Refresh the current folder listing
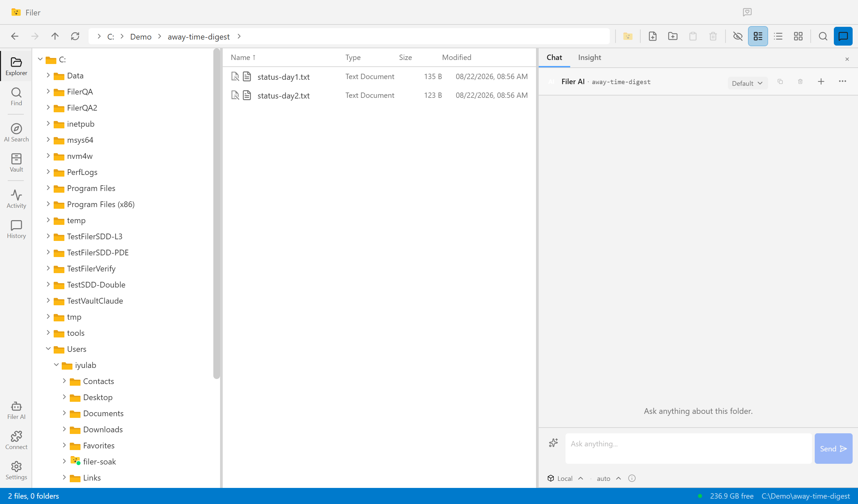The image size is (858, 504). [x=75, y=37]
